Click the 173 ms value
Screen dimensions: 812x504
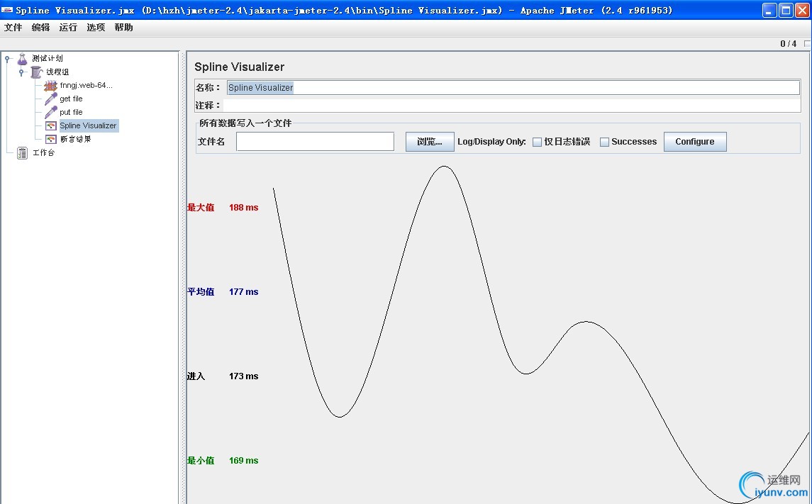tap(243, 376)
